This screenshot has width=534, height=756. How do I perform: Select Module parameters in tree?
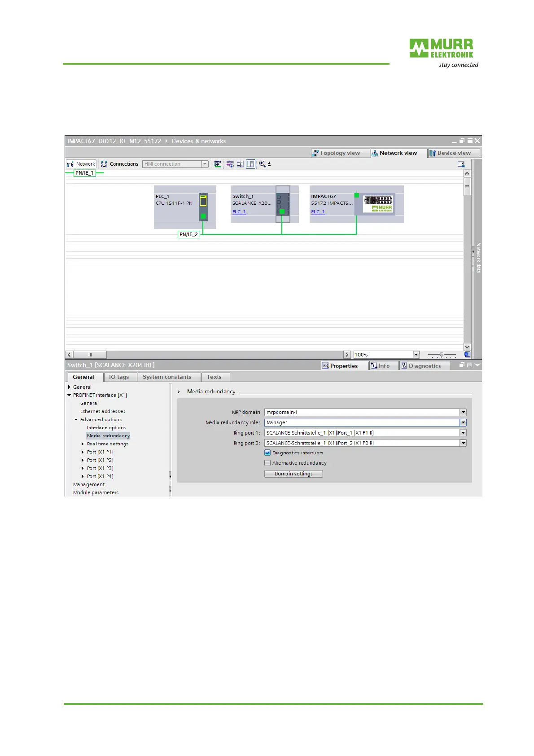[x=96, y=492]
